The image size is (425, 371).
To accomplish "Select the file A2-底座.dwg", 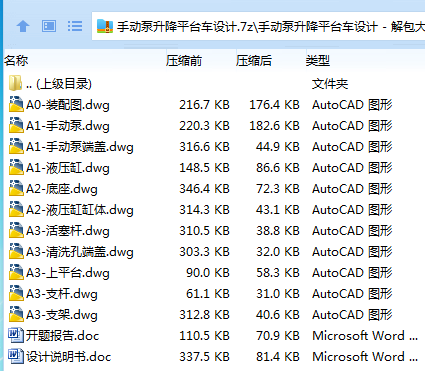I will 62,189.
